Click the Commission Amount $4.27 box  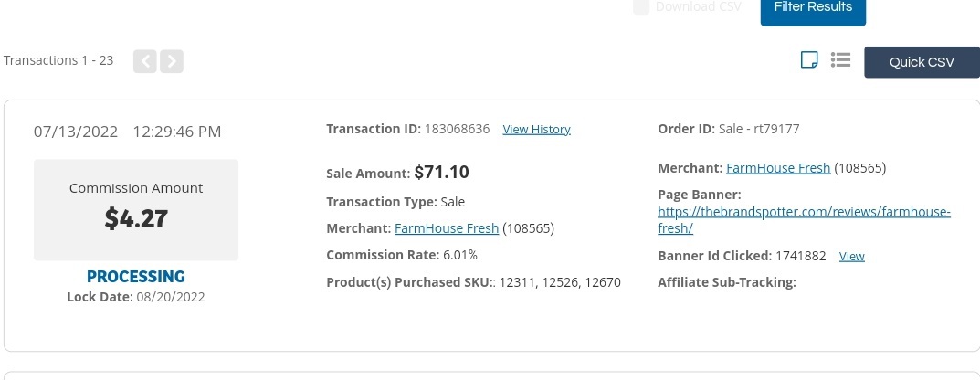[136, 210]
